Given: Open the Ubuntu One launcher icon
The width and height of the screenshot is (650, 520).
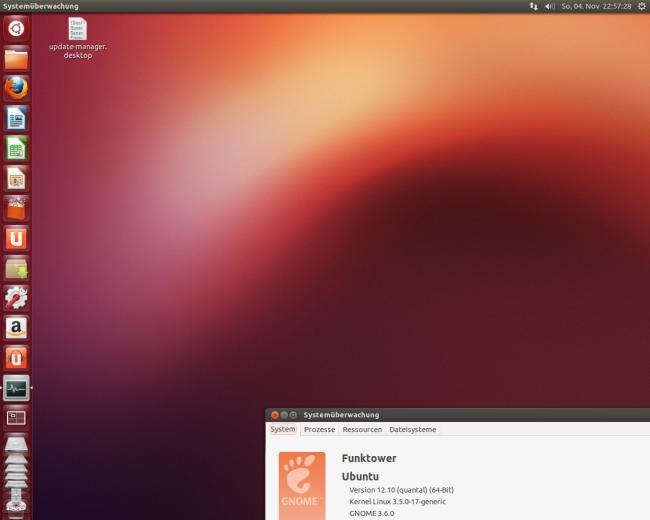Looking at the screenshot, I should 16,238.
